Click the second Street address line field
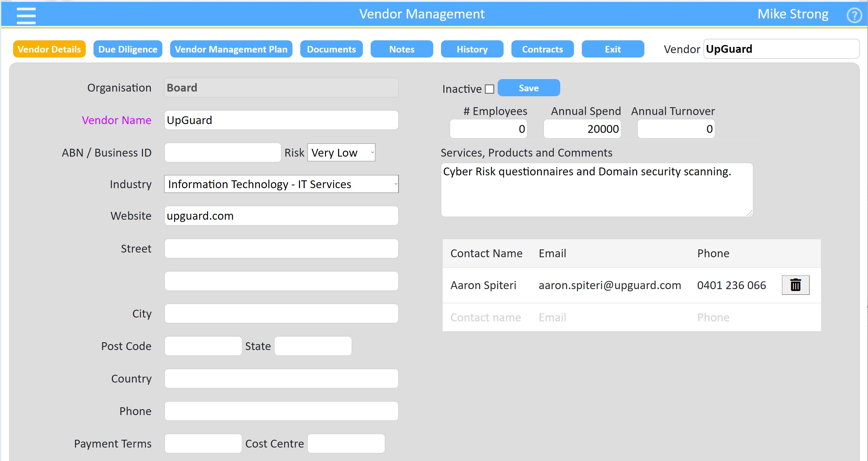This screenshot has width=868, height=461. tap(281, 281)
